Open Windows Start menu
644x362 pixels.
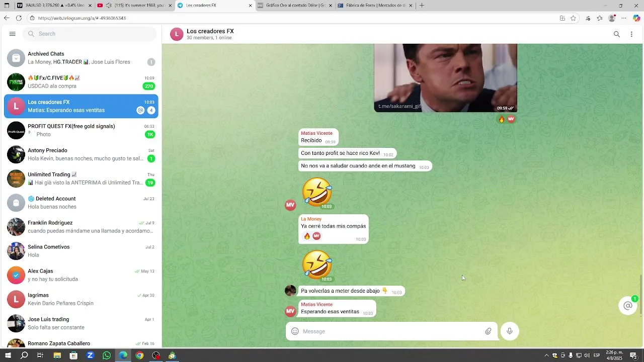coord(8,355)
